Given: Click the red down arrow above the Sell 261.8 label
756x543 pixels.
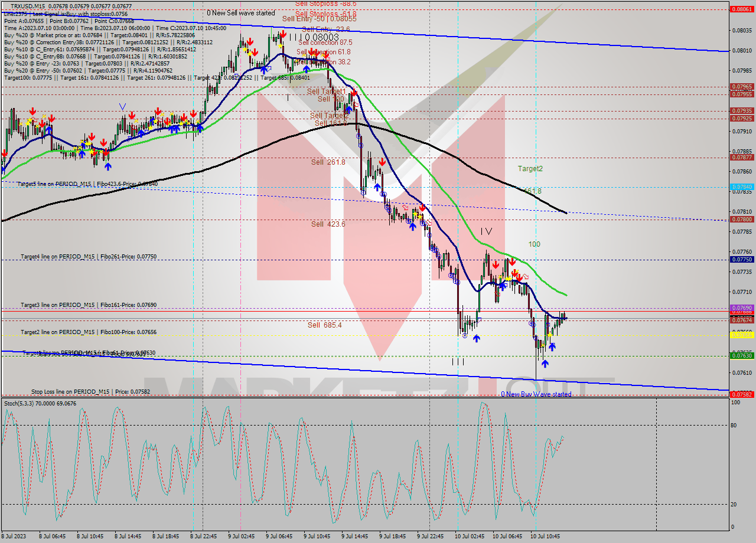Looking at the screenshot, I should point(382,161).
